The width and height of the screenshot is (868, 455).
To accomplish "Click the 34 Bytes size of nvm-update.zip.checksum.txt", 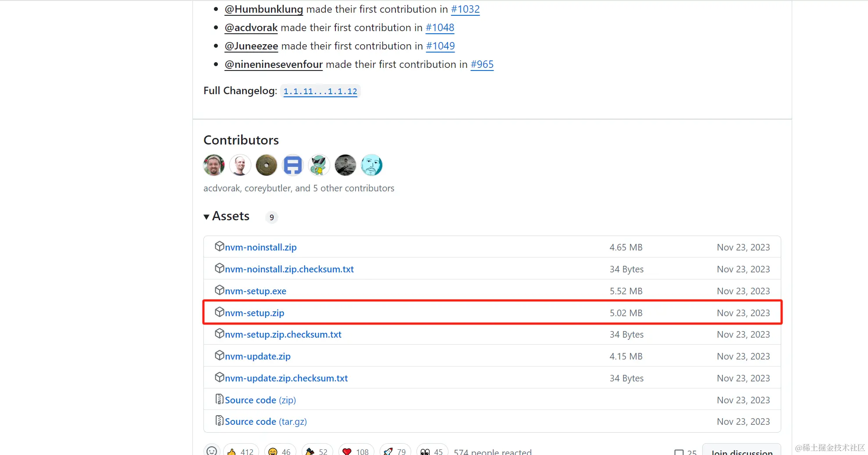I will point(626,378).
